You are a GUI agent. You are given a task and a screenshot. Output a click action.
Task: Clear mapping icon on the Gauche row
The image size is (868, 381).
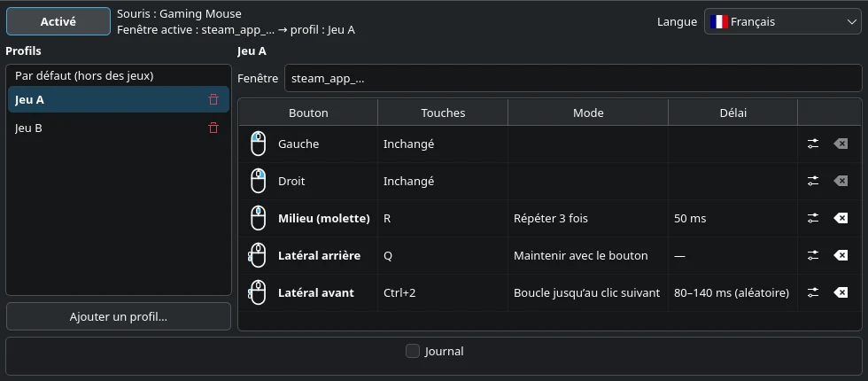[841, 144]
